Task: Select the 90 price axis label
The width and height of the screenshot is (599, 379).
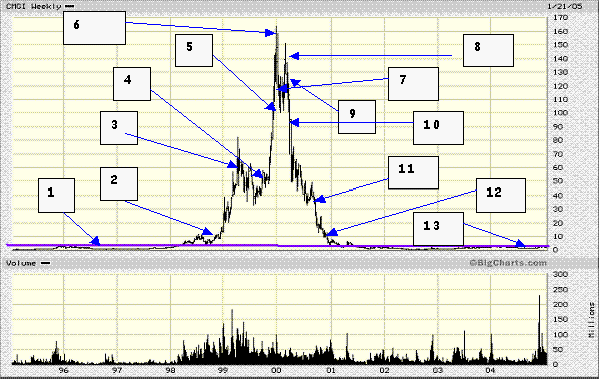Action: coord(558,126)
